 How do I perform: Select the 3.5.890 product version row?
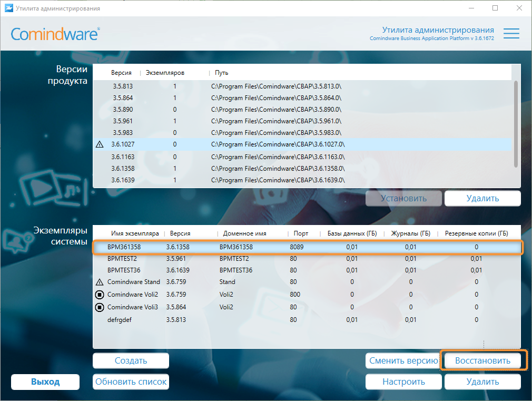click(x=302, y=109)
